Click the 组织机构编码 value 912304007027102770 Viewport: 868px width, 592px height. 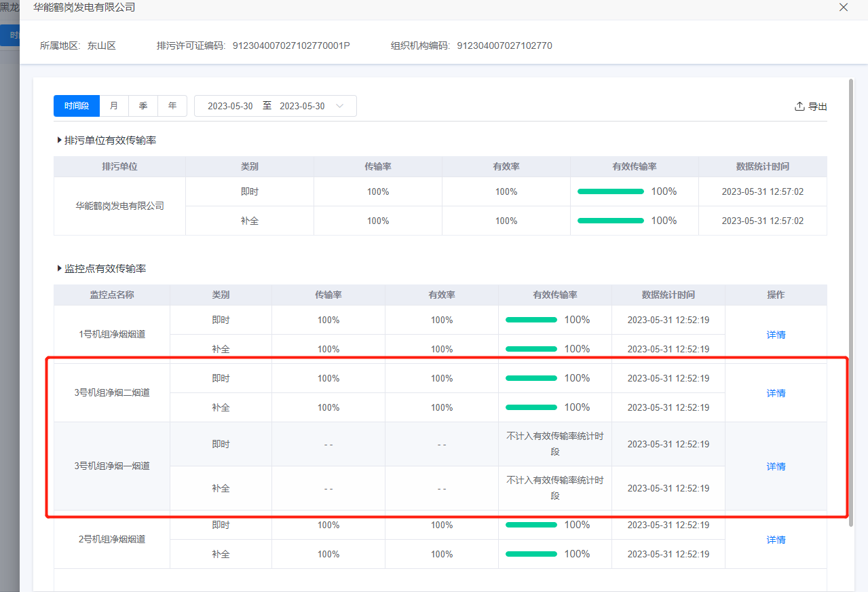point(504,45)
